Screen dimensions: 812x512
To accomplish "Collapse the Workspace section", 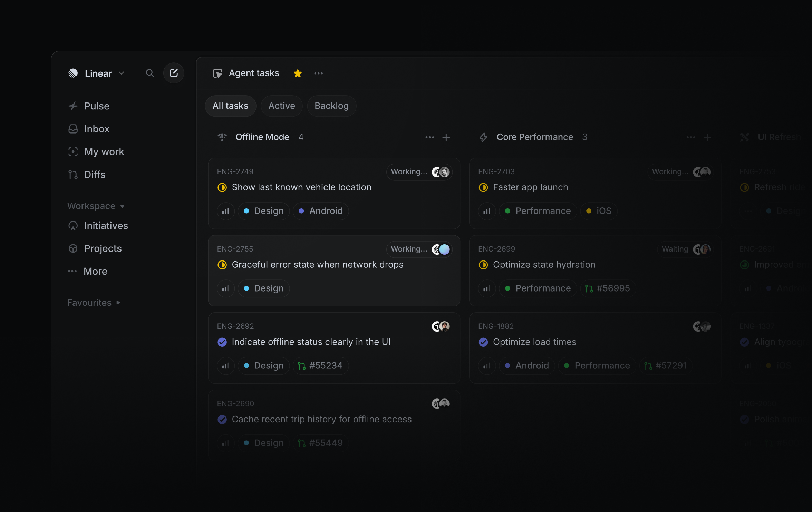I will pyautogui.click(x=96, y=206).
